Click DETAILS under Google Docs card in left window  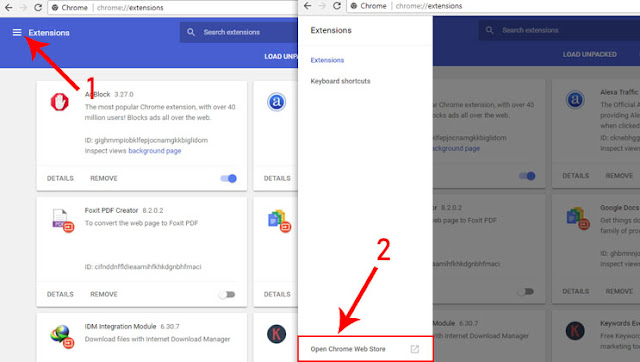pos(277,294)
